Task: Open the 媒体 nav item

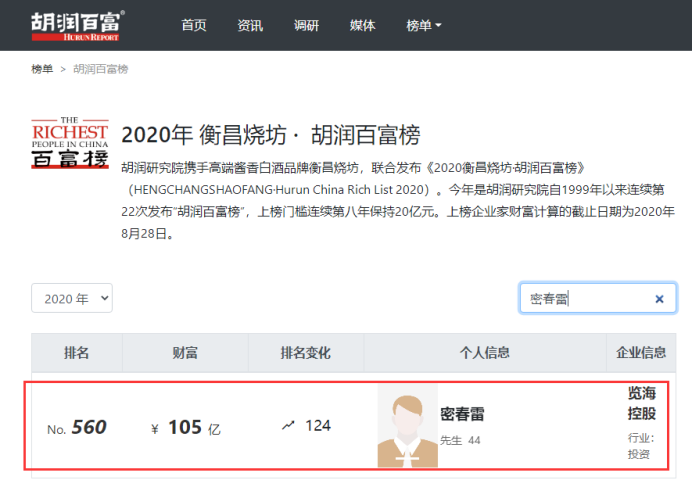Action: point(362,25)
